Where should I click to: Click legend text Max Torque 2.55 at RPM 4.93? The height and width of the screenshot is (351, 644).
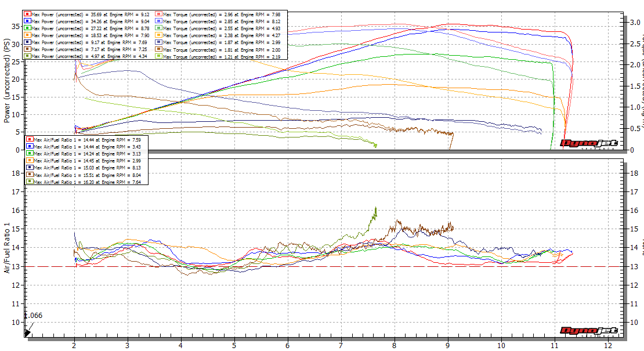pyautogui.click(x=222, y=28)
